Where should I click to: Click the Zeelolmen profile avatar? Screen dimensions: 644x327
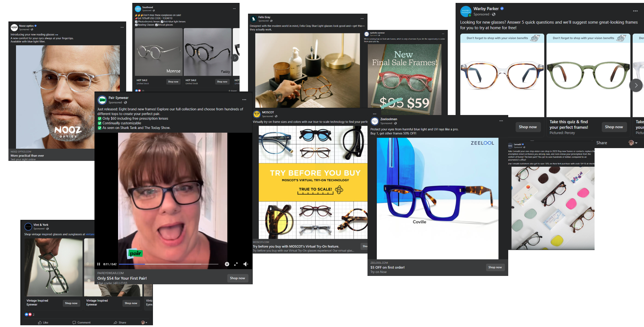tap(375, 121)
